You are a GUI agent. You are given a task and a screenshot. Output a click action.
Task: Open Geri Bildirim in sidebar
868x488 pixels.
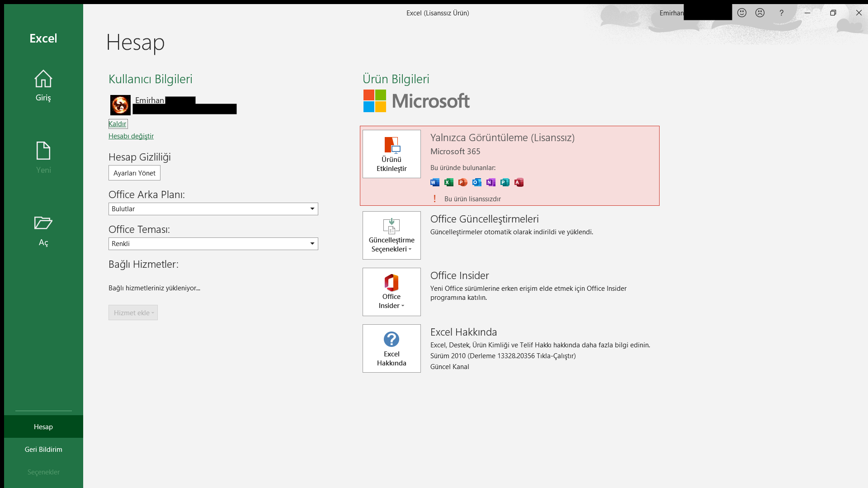(43, 449)
